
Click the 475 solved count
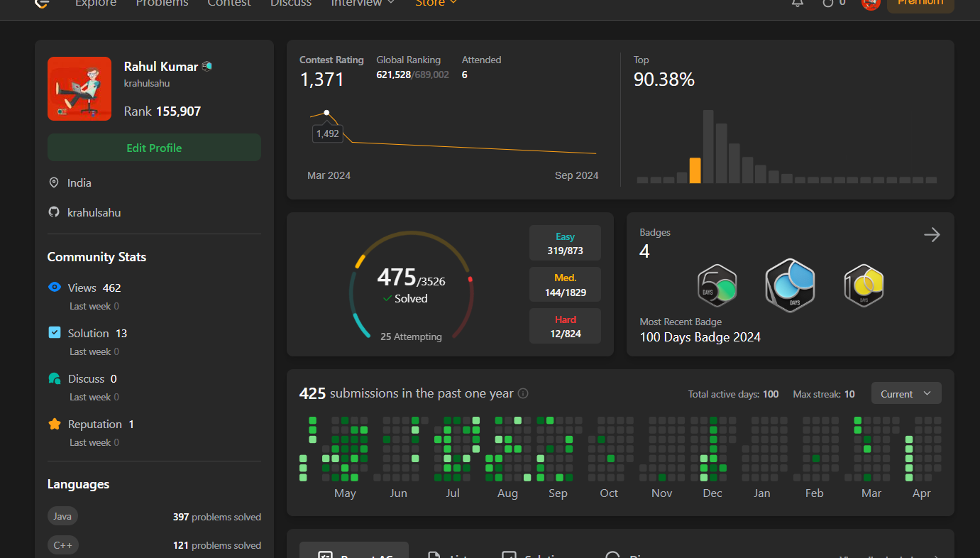tap(396, 276)
